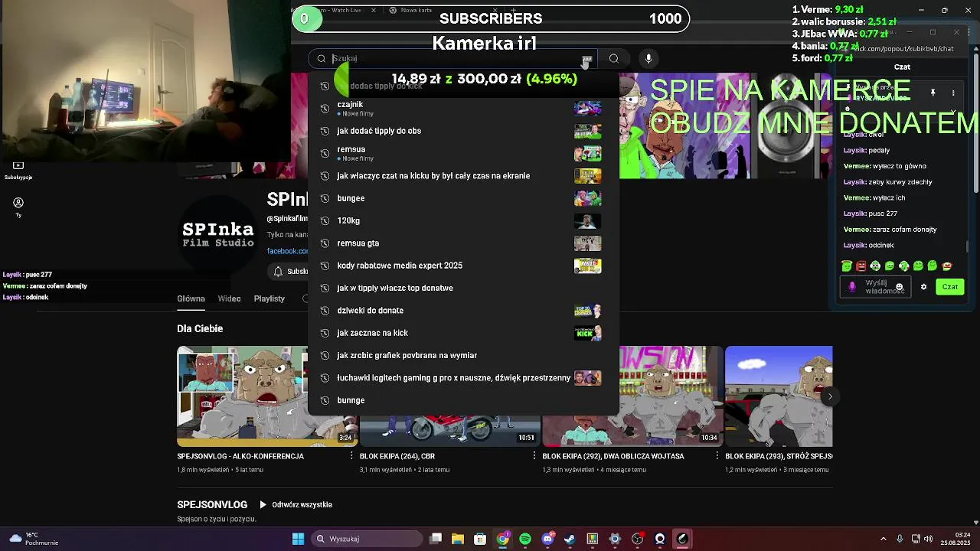Pin the chat message with the pin icon
This screenshot has width=980, height=551.
pyautogui.click(x=933, y=93)
